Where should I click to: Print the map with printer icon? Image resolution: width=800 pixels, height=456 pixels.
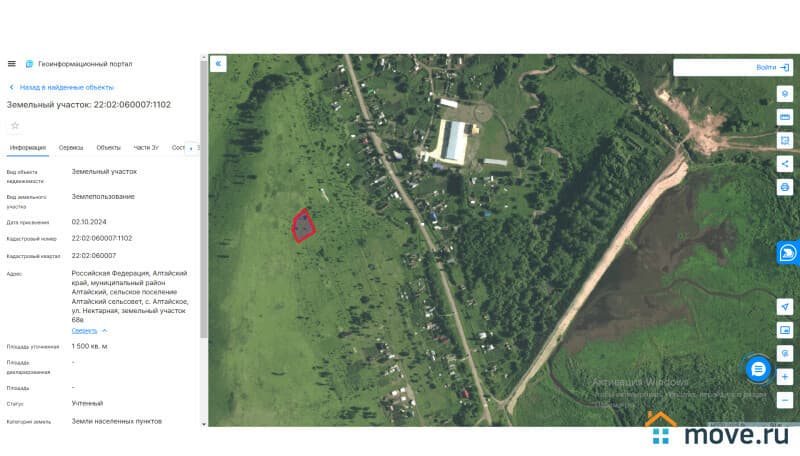pos(785,187)
